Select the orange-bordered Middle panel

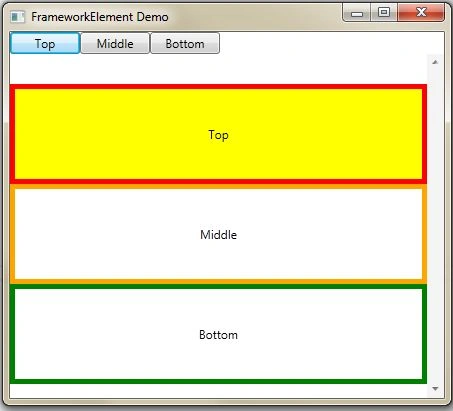(x=218, y=234)
